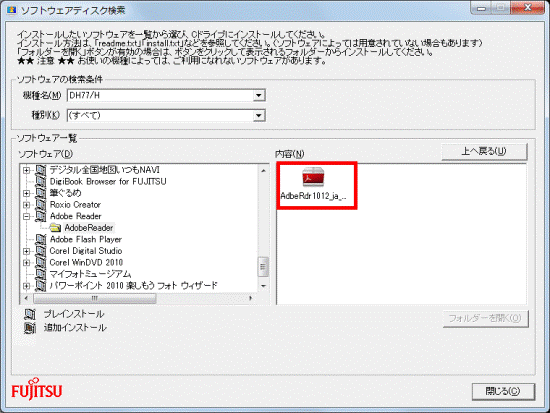Open the 種別 (すべて) dropdown
The height and width of the screenshot is (413, 550).
(259, 115)
